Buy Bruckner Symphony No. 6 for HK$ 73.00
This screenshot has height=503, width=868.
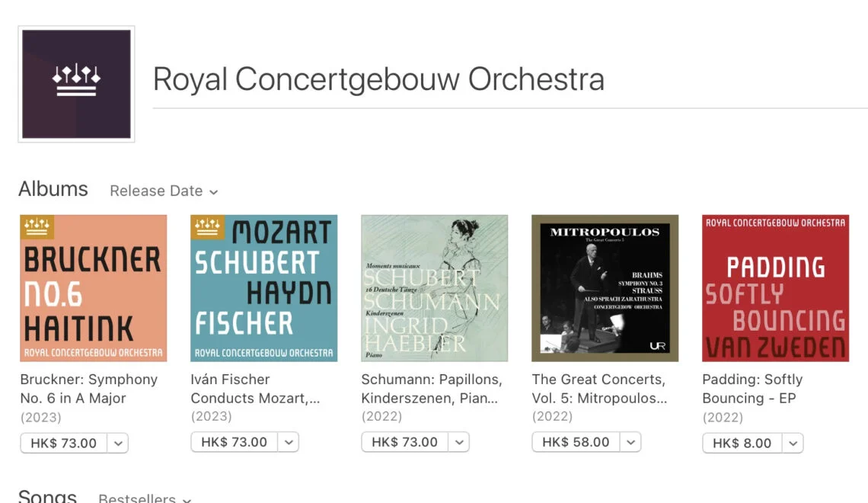click(64, 443)
